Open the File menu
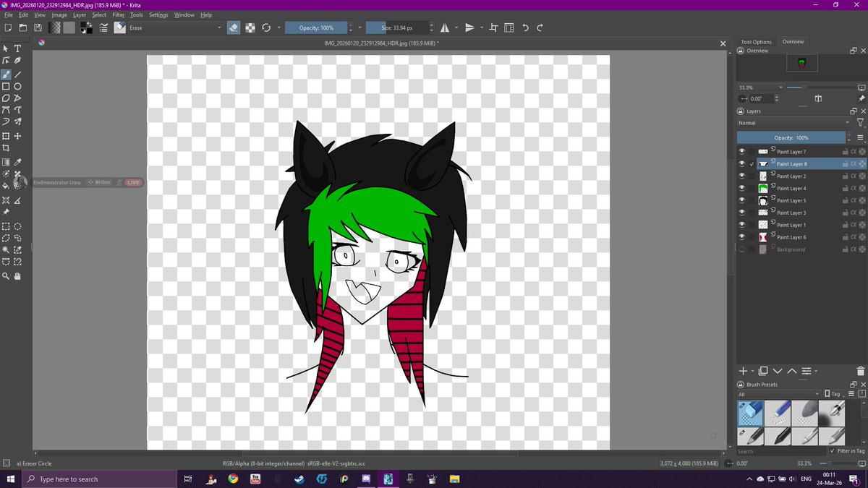Screen dimensions: 868x488 9,14
